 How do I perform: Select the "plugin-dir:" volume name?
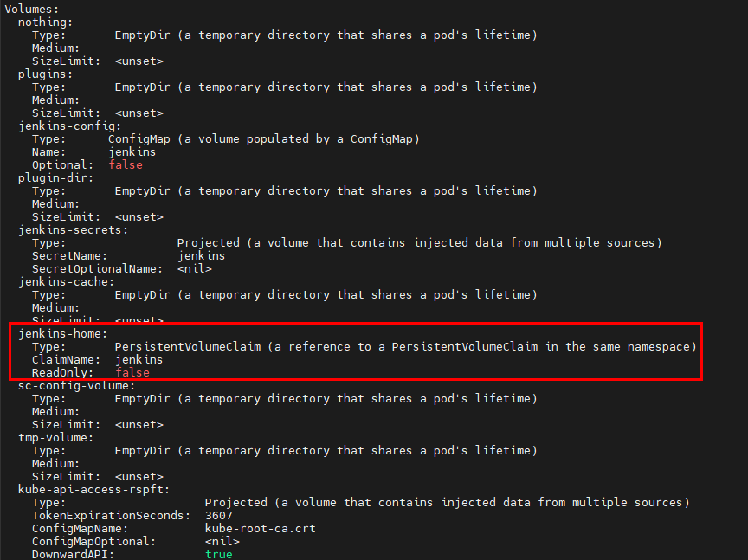coord(55,178)
